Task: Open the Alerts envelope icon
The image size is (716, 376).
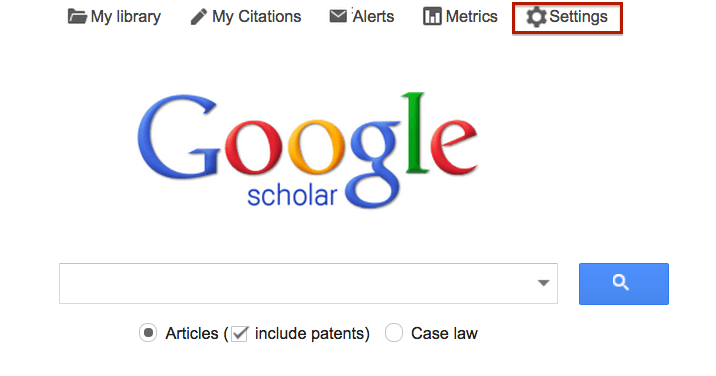Action: [338, 16]
